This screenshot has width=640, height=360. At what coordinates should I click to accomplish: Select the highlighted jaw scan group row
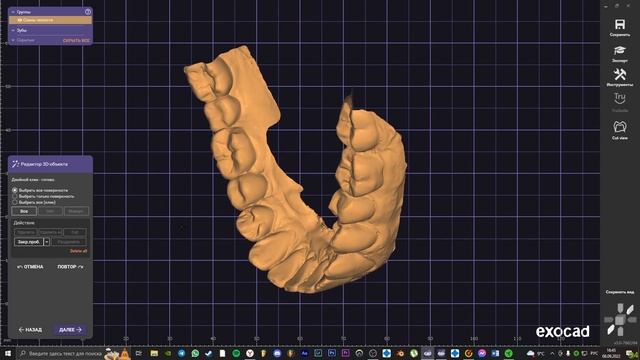coord(50,20)
